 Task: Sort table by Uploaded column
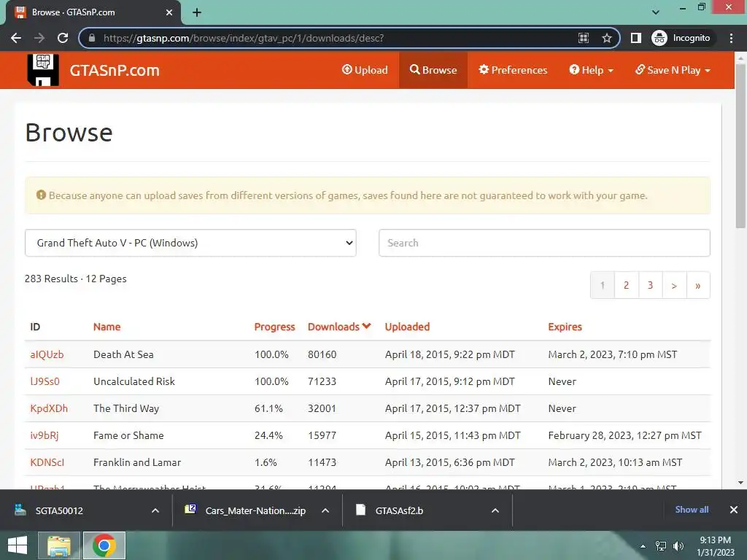click(407, 327)
